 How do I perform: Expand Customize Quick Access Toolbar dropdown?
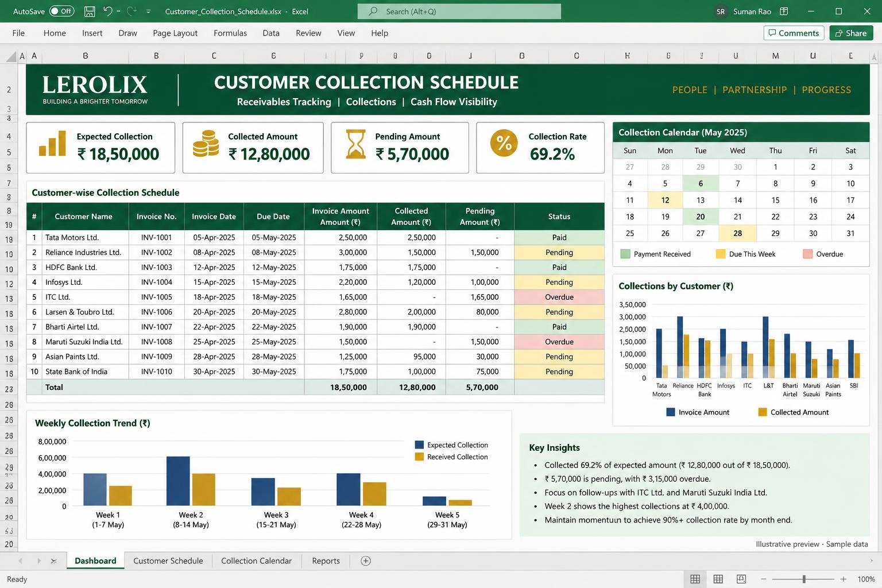click(x=148, y=11)
